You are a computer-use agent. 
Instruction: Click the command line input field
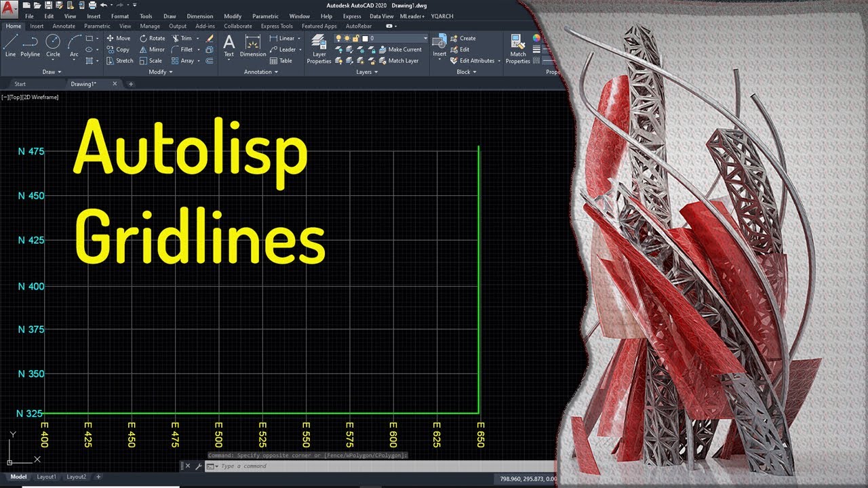[380, 466]
